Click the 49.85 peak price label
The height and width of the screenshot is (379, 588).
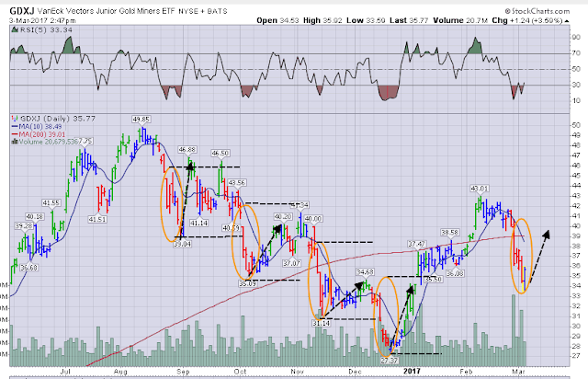point(141,119)
